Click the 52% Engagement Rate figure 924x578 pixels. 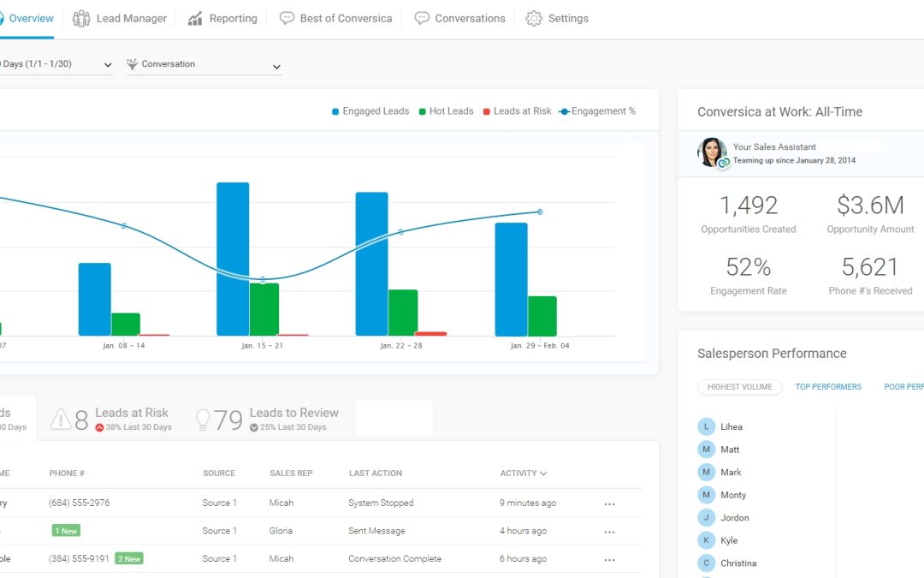749,267
